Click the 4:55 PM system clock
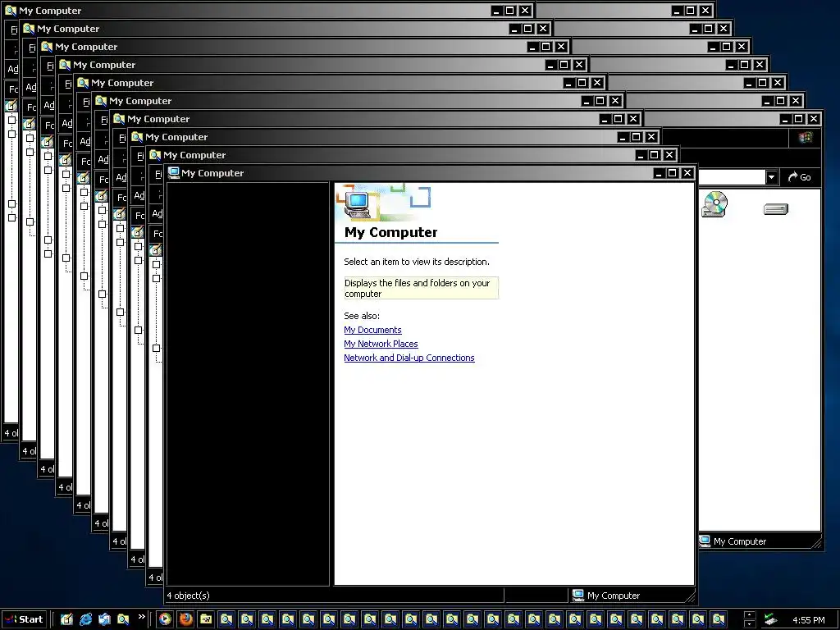840x630 pixels. pos(808,620)
